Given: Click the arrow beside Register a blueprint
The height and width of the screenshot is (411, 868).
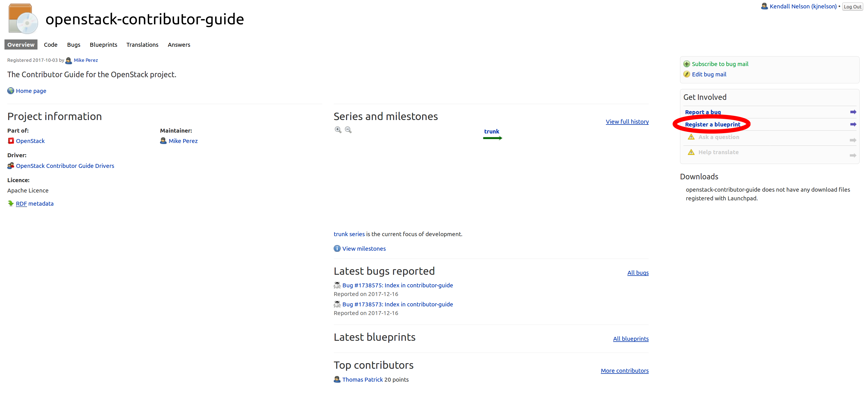Looking at the screenshot, I should coord(853,125).
